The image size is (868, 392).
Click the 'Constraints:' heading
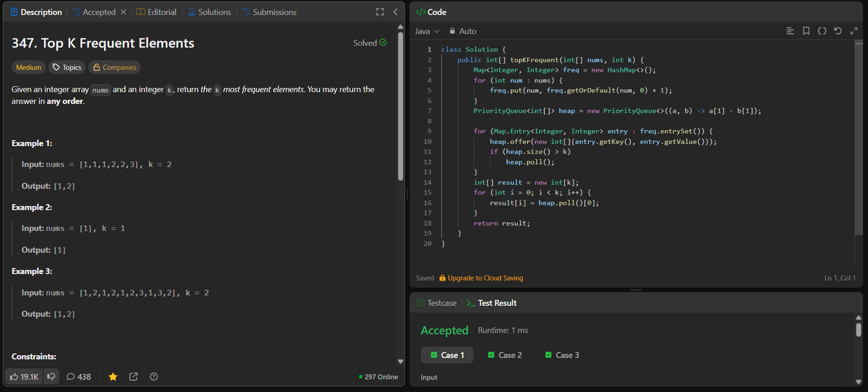34,357
